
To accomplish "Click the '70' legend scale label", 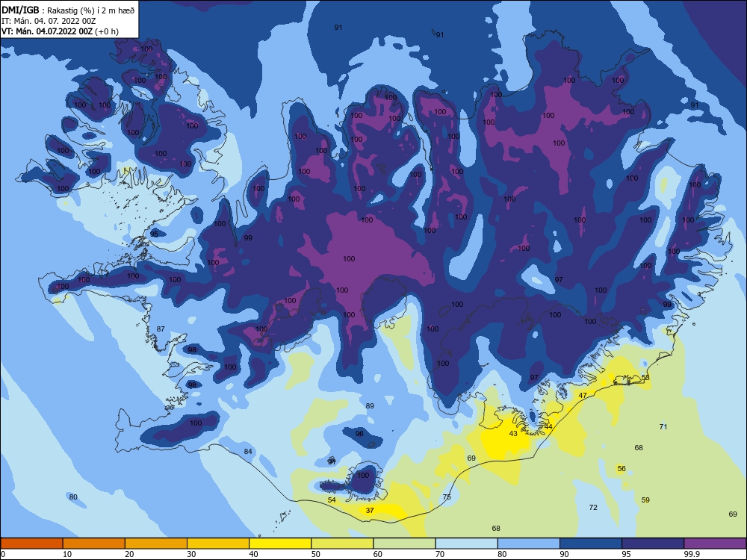I will point(440,554).
